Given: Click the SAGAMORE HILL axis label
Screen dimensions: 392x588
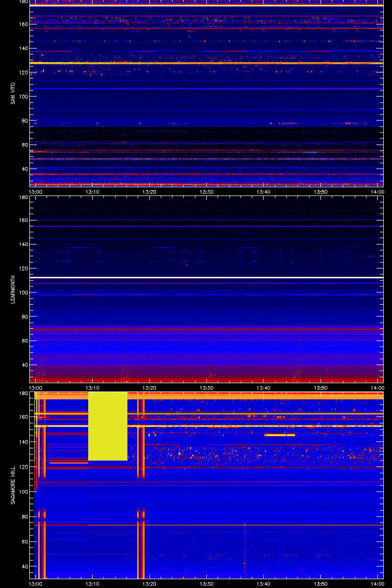Looking at the screenshot, I should tap(13, 485).
